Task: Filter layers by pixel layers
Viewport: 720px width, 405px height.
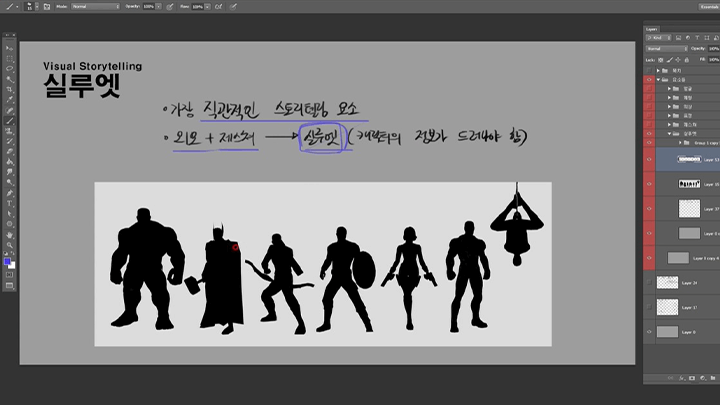Action: click(x=678, y=38)
